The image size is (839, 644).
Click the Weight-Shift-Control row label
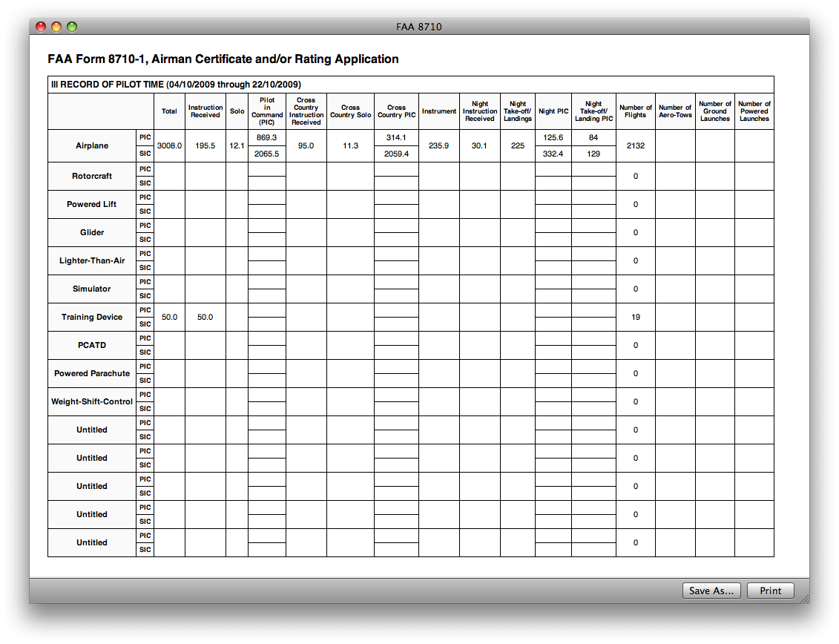[92, 401]
